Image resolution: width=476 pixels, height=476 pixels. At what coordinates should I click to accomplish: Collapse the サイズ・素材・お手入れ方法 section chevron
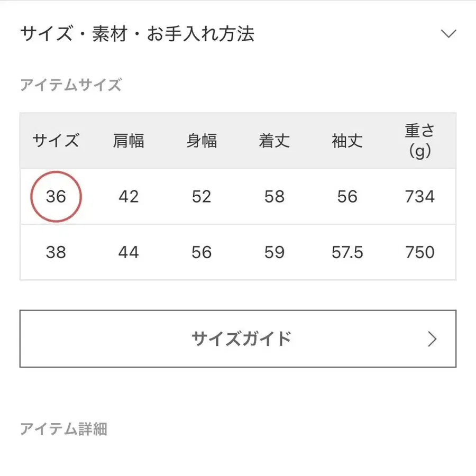pyautogui.click(x=448, y=34)
